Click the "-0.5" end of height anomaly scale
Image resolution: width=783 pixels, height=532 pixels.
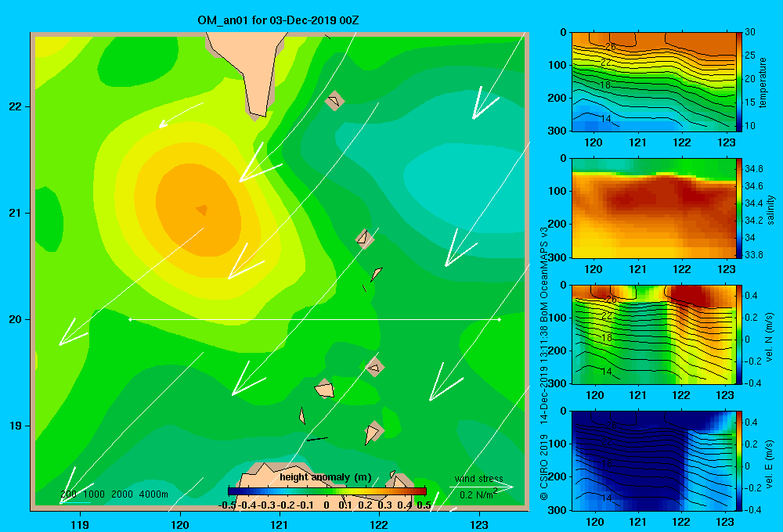click(227, 505)
